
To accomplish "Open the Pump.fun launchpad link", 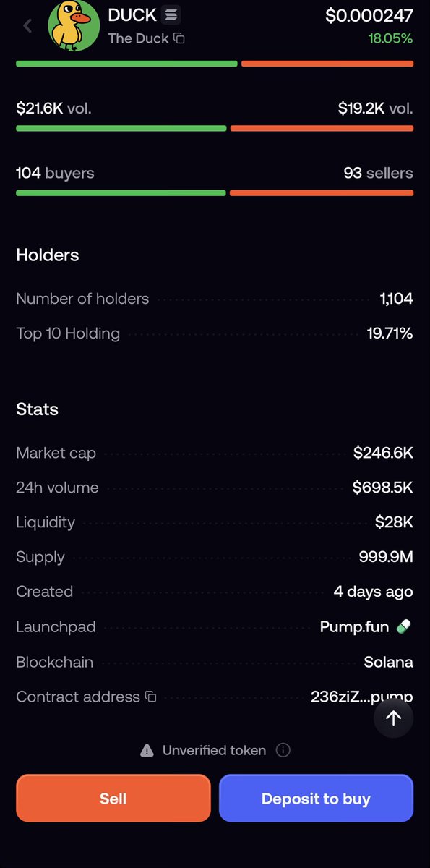I will coord(354,627).
